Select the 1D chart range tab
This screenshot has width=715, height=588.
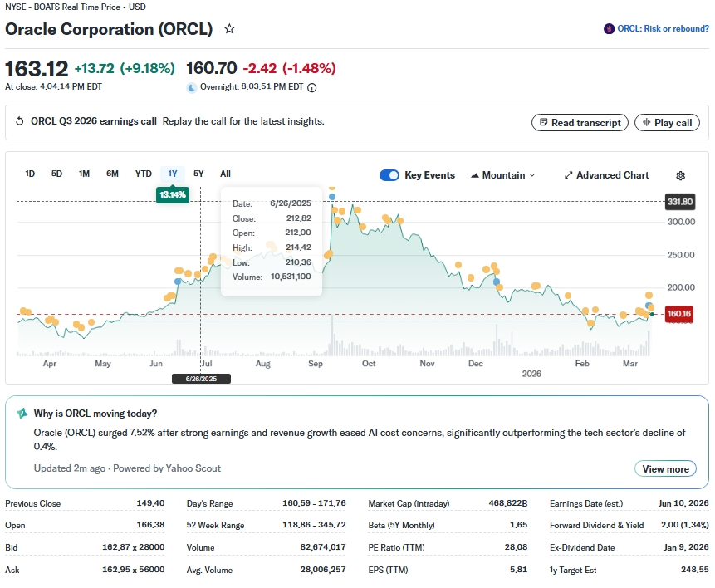[30, 174]
